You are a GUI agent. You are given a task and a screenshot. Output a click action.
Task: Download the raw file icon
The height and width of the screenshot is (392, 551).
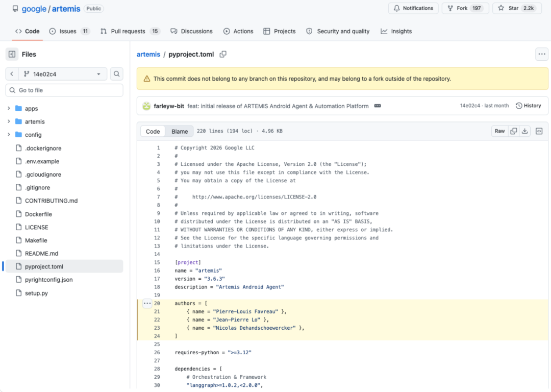(x=524, y=131)
